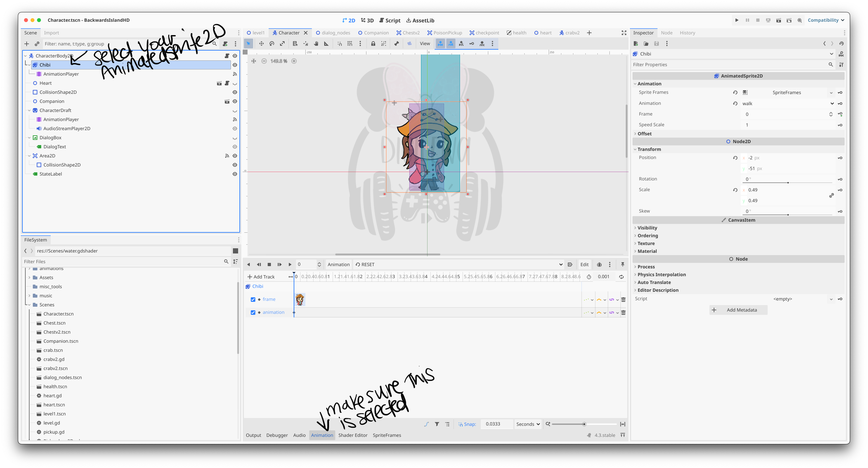This screenshot has height=468, width=868.
Task: Lock the selected node with lock icon
Action: (x=373, y=43)
